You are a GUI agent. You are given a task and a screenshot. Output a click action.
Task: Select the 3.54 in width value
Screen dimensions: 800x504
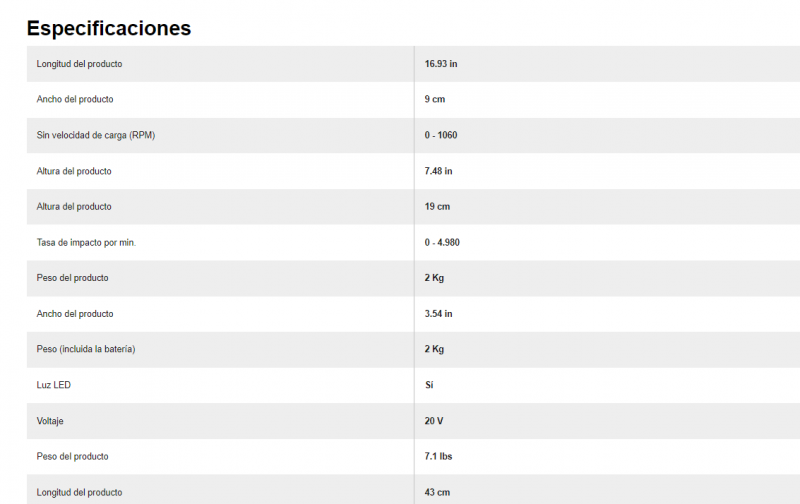pyautogui.click(x=438, y=314)
